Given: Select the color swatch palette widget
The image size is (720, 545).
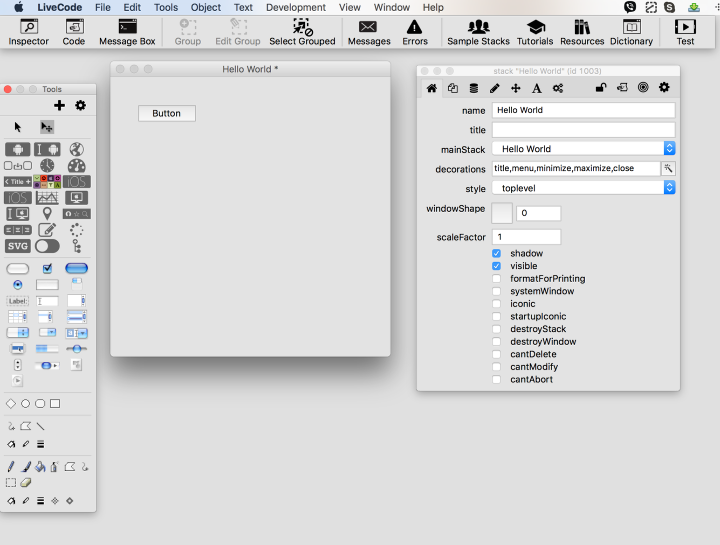Looking at the screenshot, I should tap(47, 182).
